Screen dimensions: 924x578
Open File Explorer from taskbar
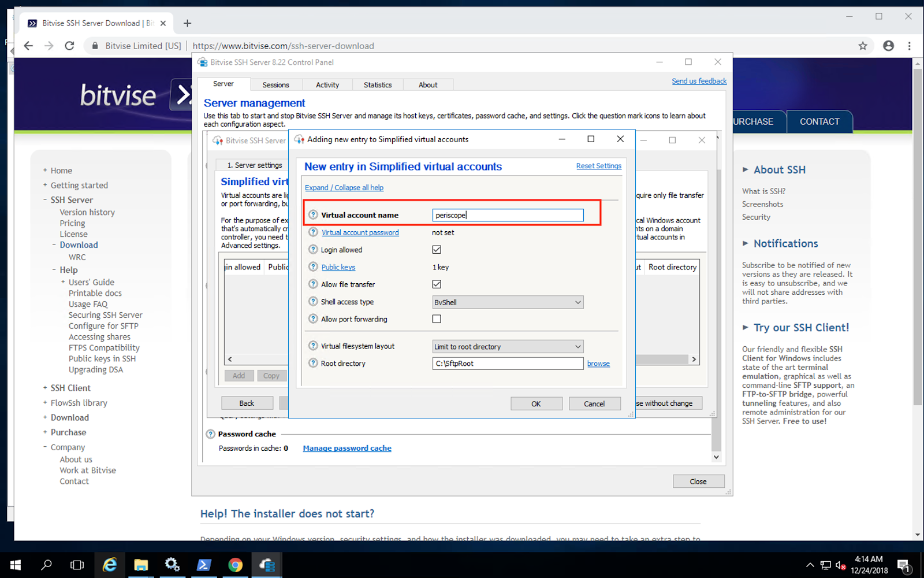(x=141, y=565)
